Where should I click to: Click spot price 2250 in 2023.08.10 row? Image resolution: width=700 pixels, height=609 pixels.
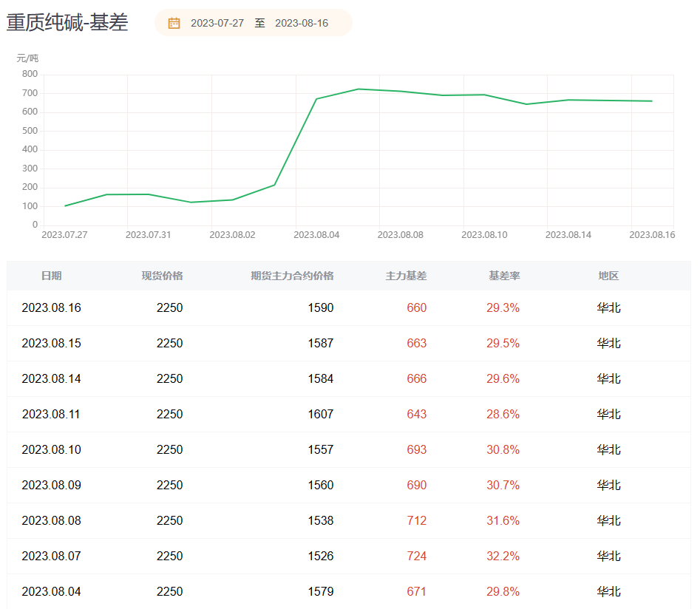point(170,449)
